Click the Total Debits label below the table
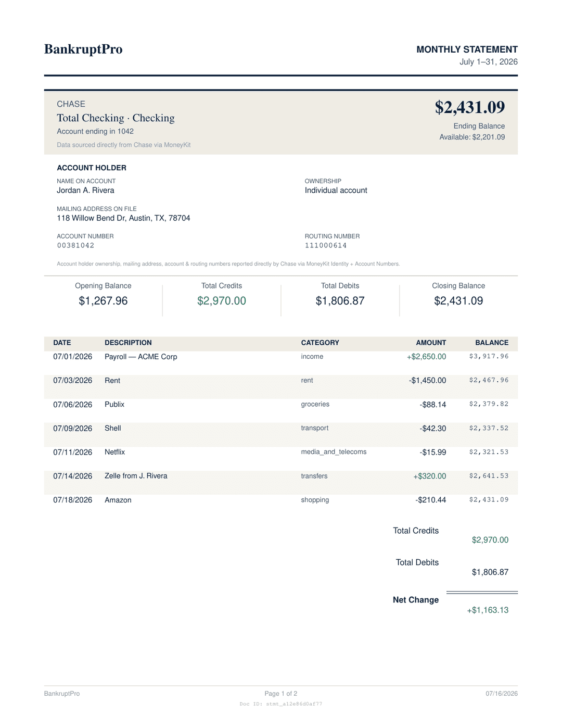The width and height of the screenshot is (562, 728). point(417,563)
